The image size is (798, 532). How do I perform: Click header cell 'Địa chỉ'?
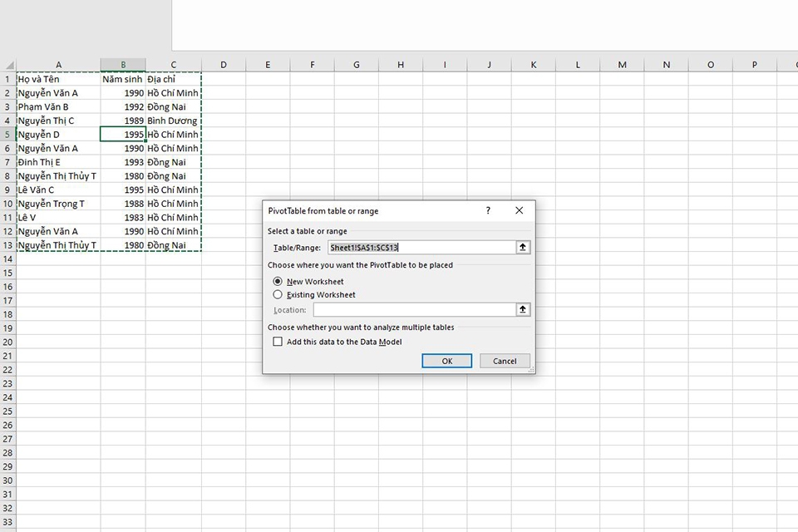pyautogui.click(x=174, y=79)
